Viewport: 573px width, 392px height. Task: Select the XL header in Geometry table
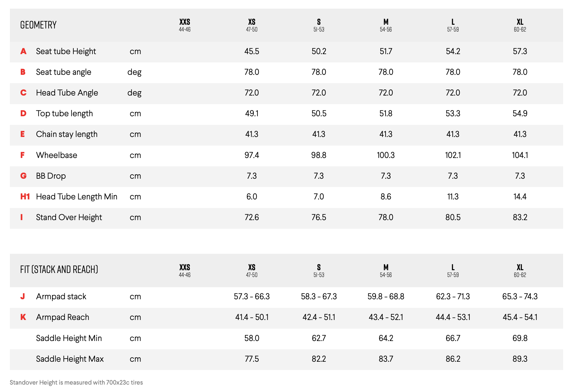tap(520, 25)
